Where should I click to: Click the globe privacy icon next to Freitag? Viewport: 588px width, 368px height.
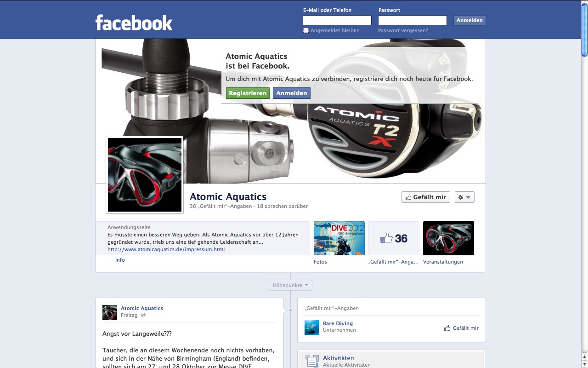[x=142, y=315]
